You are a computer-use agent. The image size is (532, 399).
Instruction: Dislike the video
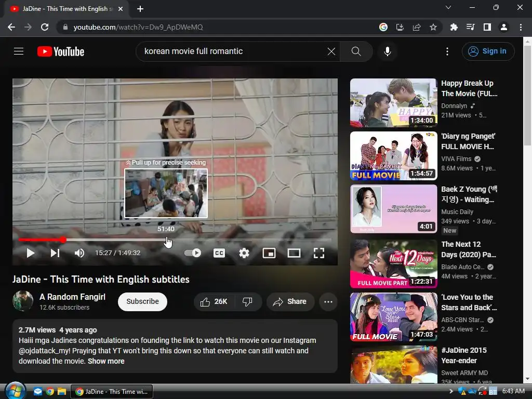[x=248, y=302]
